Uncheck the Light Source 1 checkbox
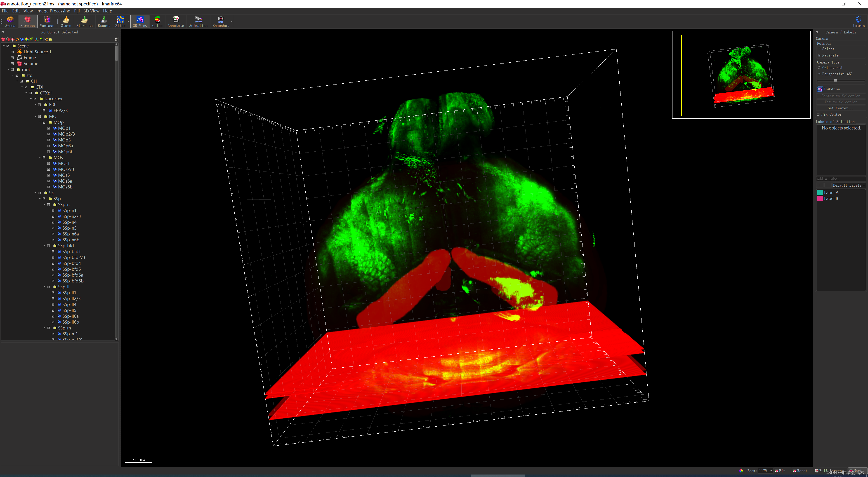 coord(12,52)
